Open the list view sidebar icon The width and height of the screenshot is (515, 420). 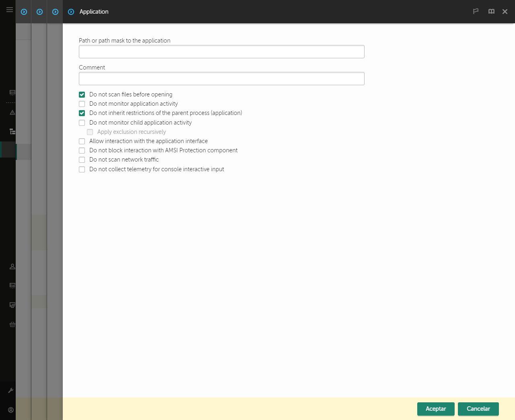coord(12,92)
